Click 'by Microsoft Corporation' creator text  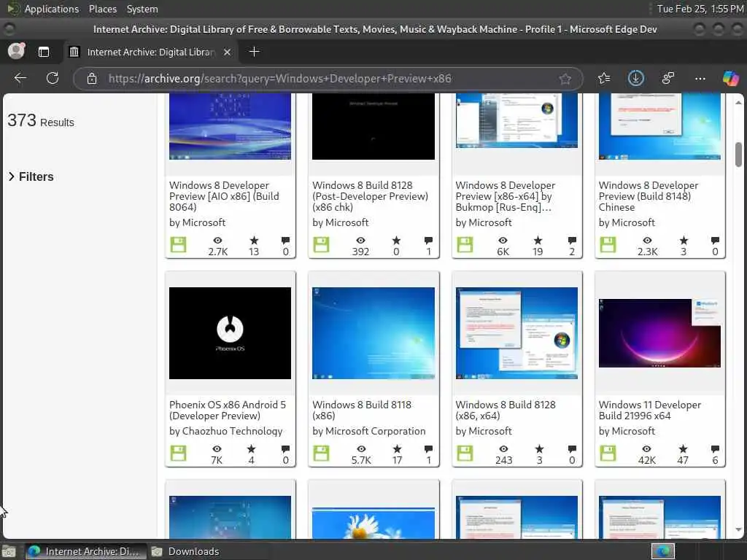pyautogui.click(x=368, y=431)
